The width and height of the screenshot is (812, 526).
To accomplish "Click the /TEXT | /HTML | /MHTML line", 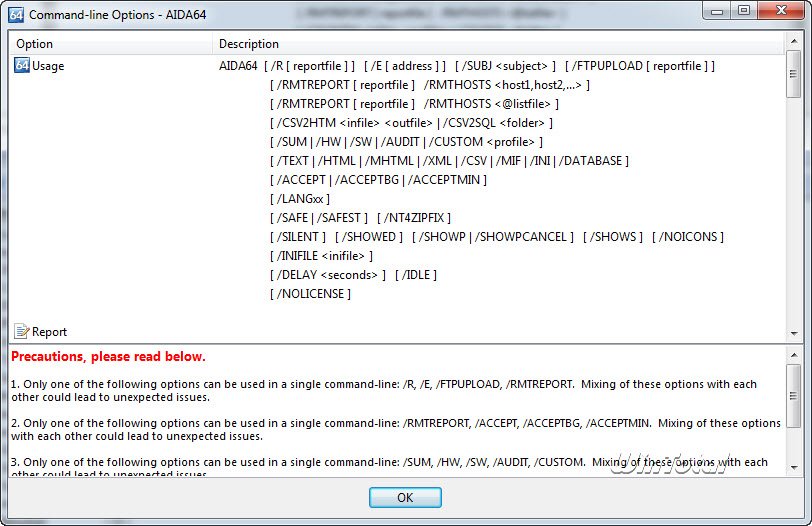I will [449, 161].
